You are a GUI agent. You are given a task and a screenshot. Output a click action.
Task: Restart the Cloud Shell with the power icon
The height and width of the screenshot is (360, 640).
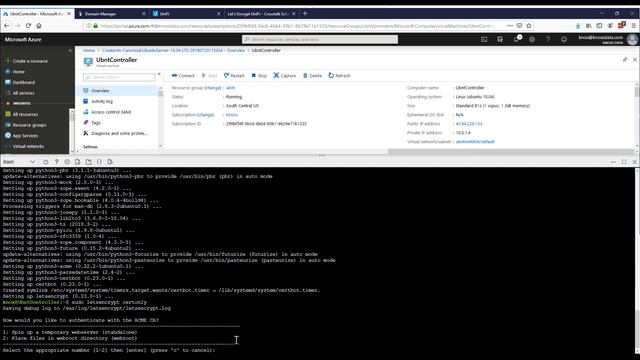coord(46,162)
